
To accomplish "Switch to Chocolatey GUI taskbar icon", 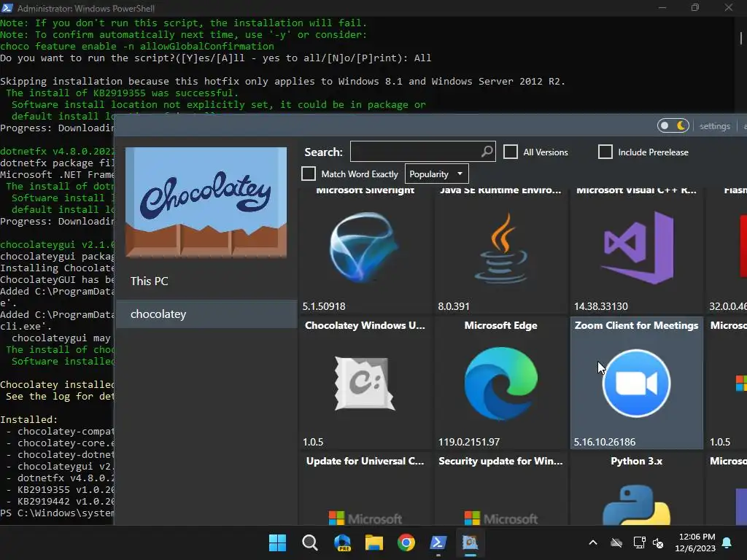I will [470, 542].
